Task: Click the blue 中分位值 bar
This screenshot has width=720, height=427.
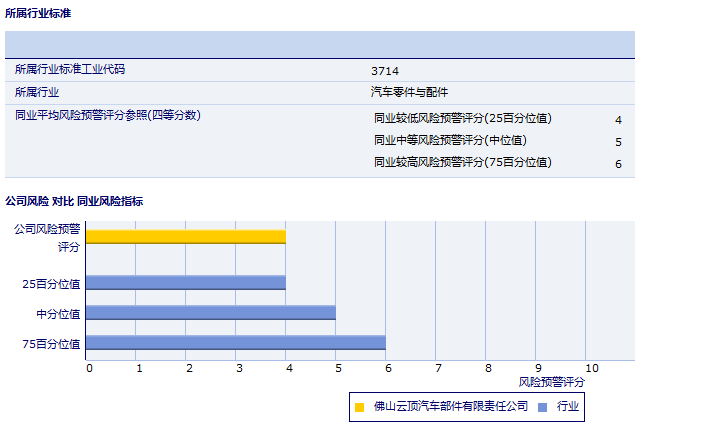Action: pyautogui.click(x=210, y=312)
